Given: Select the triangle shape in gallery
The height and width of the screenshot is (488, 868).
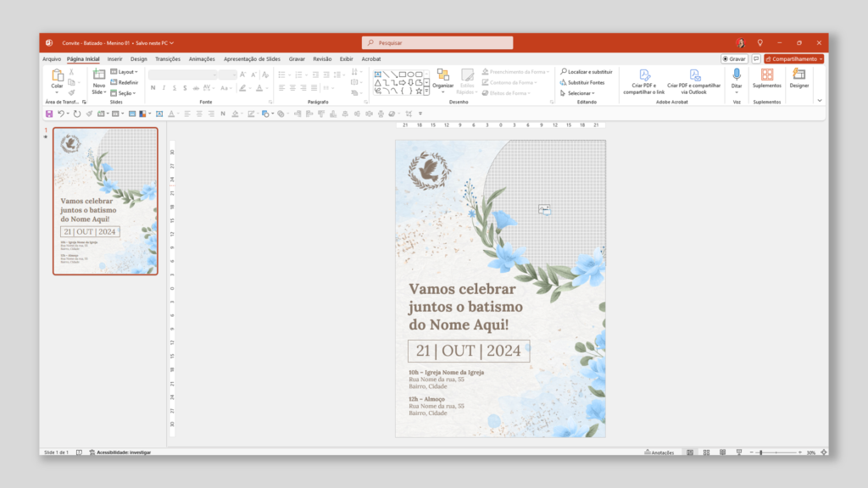Looking at the screenshot, I should click(377, 82).
